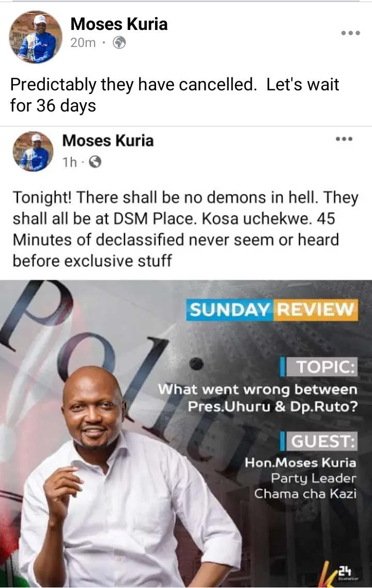Click the public globe icon beside 1h
This screenshot has width=372, height=588.
pyautogui.click(x=95, y=162)
